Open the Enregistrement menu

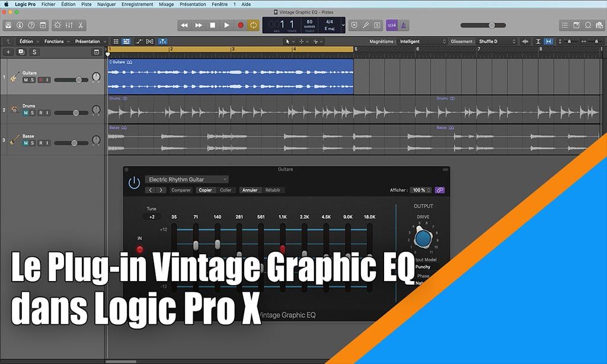(x=138, y=4)
